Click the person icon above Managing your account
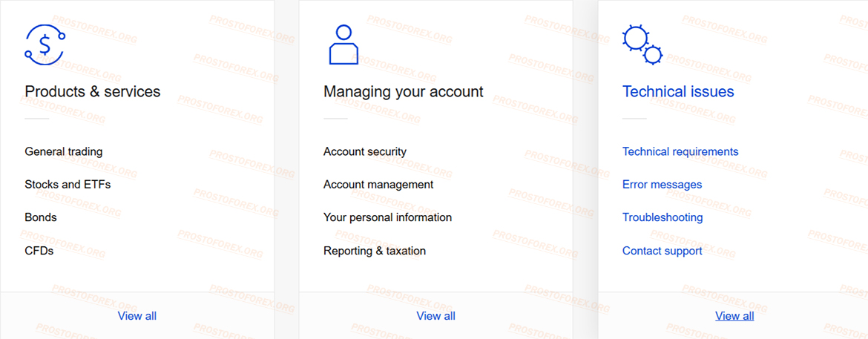The width and height of the screenshot is (868, 339). coord(343,45)
